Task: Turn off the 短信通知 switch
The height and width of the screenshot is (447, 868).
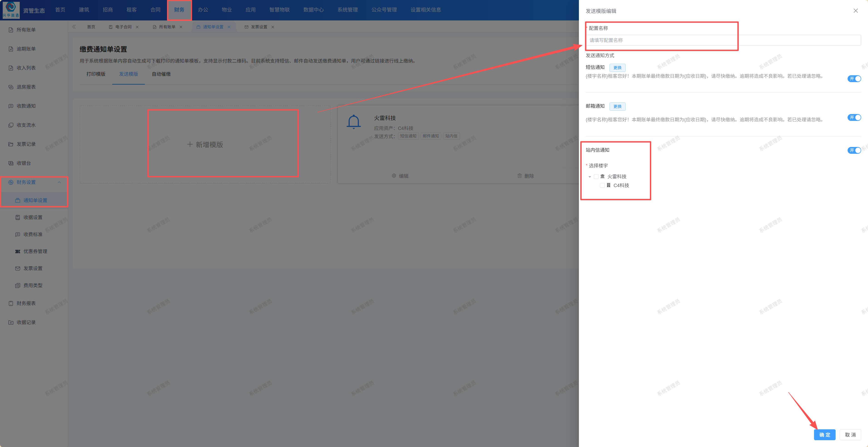Action: coord(854,79)
